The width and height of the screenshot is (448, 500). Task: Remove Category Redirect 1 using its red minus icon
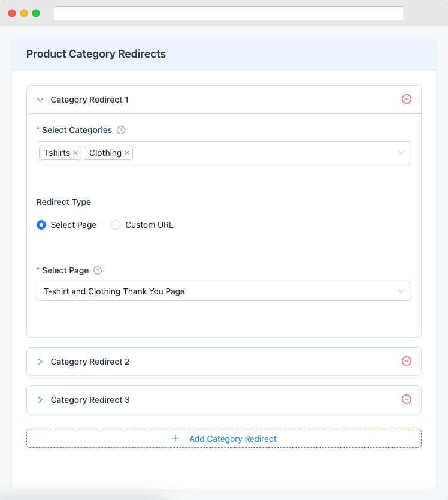(407, 99)
